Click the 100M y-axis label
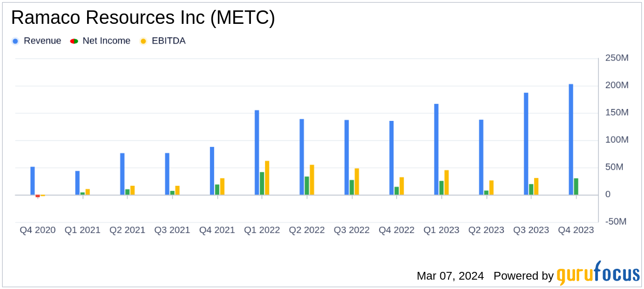Screen dimensions: 644x289 pos(618,140)
